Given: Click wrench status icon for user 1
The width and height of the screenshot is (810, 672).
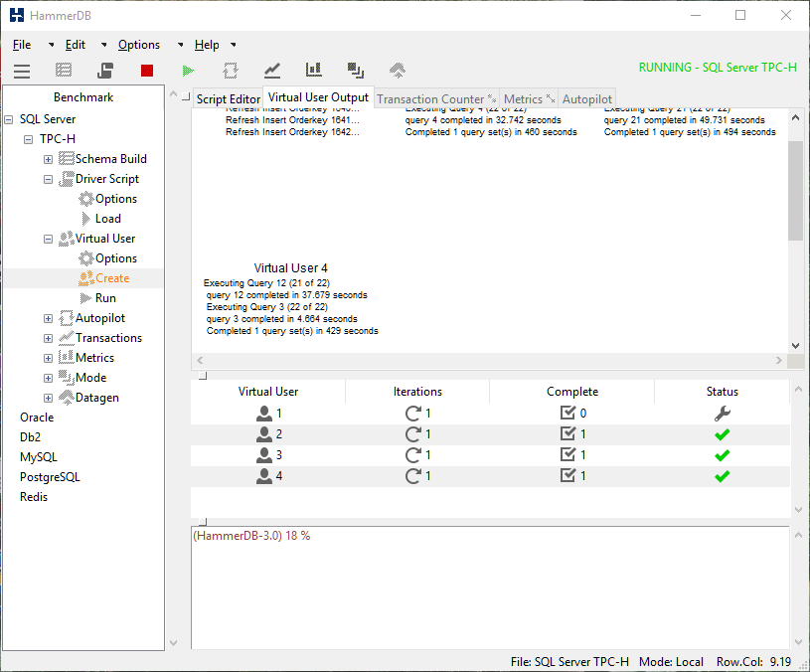Looking at the screenshot, I should click(723, 414).
